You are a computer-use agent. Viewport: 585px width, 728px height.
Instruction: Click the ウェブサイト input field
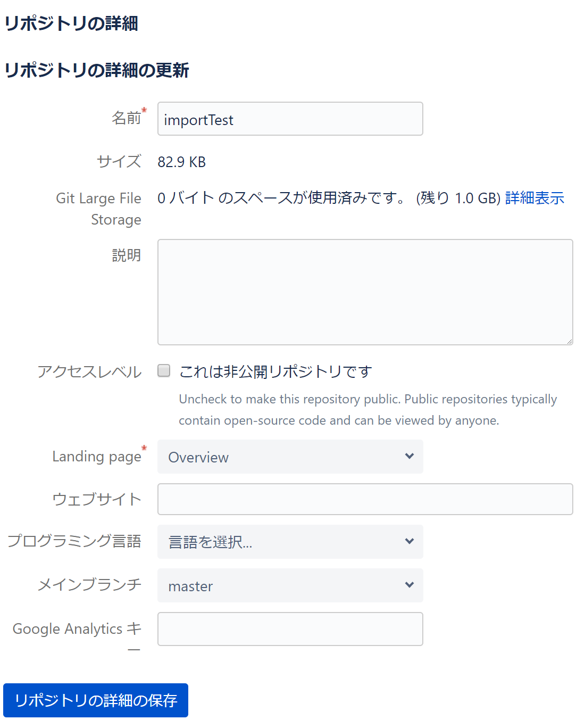click(365, 499)
